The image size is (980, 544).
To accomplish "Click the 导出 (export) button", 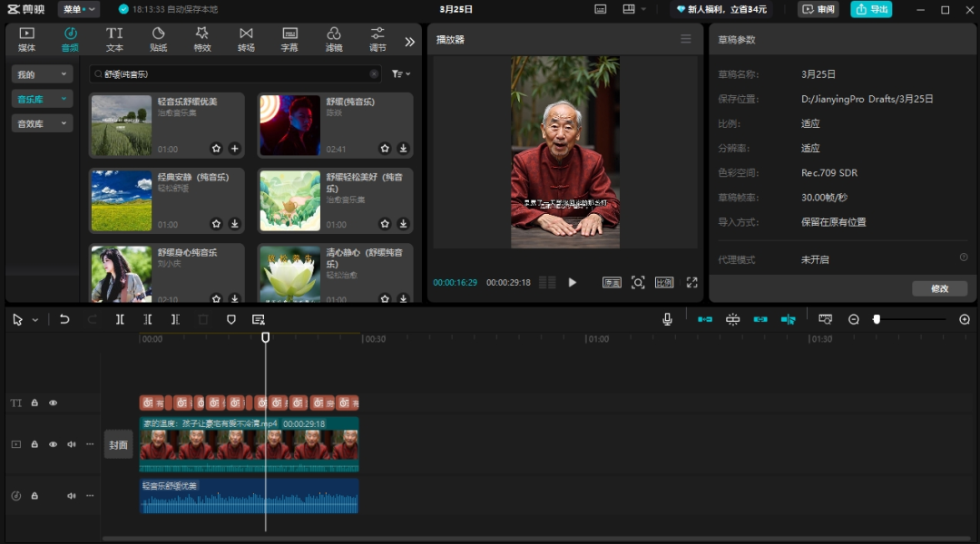I will [869, 9].
